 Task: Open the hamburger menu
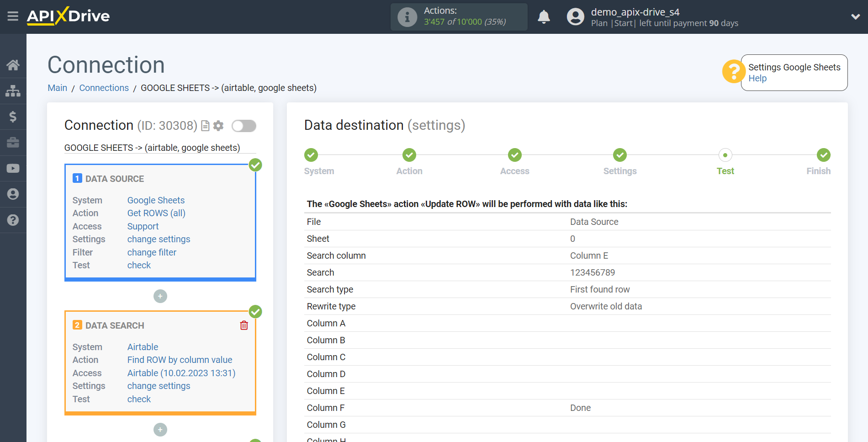coord(13,16)
